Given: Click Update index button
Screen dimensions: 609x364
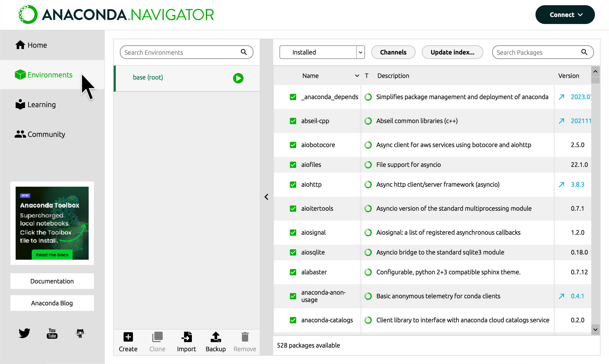Looking at the screenshot, I should [x=453, y=52].
